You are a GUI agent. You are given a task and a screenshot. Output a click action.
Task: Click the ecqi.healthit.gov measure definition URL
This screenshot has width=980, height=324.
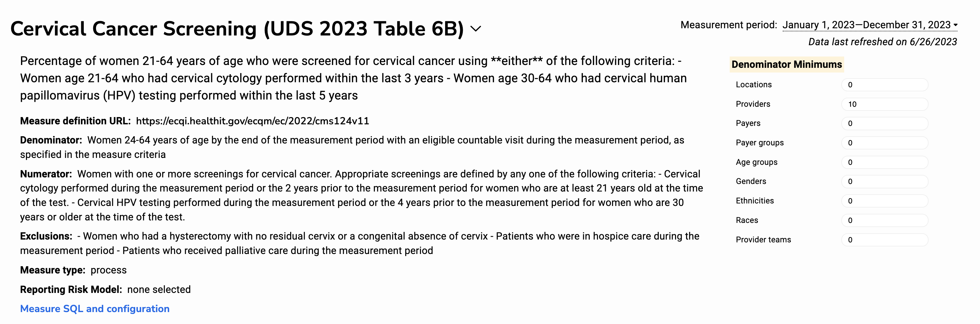pyautogui.click(x=253, y=121)
